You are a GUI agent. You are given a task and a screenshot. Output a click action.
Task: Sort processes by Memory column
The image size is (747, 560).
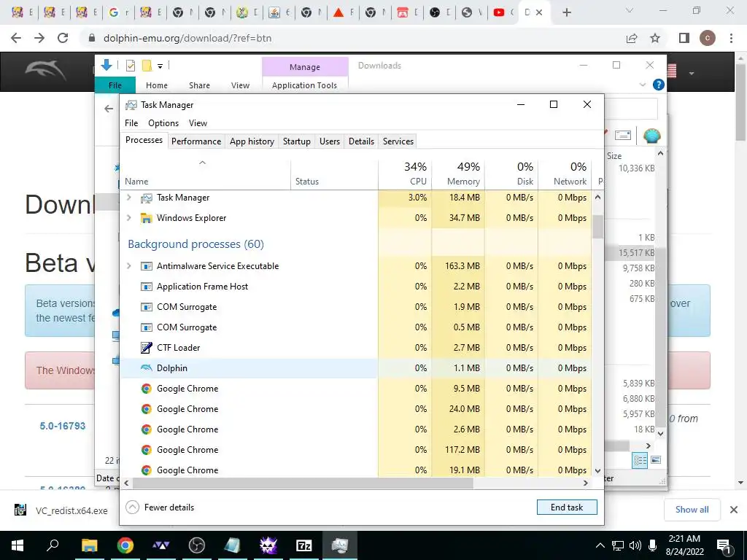pos(458,174)
